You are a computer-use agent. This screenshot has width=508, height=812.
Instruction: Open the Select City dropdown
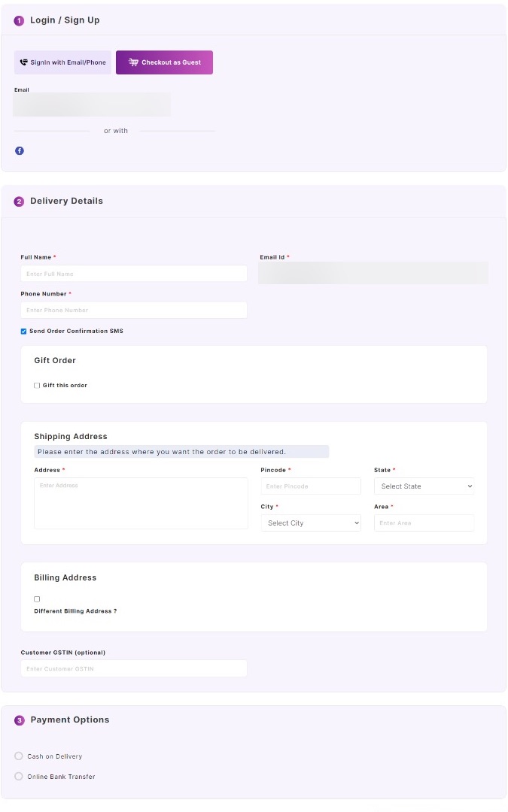(x=311, y=523)
